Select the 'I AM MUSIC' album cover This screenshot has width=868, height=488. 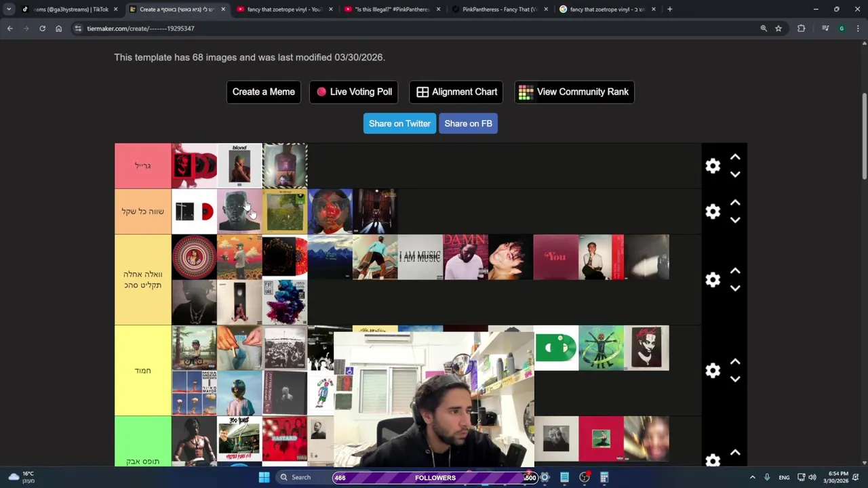pyautogui.click(x=420, y=257)
